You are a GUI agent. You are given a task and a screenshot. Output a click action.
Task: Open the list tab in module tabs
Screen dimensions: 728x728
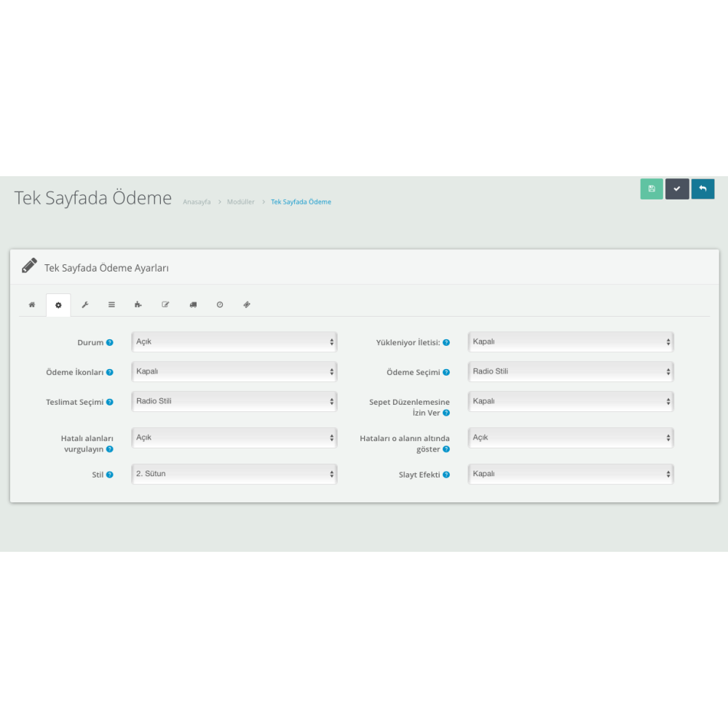[x=111, y=304]
